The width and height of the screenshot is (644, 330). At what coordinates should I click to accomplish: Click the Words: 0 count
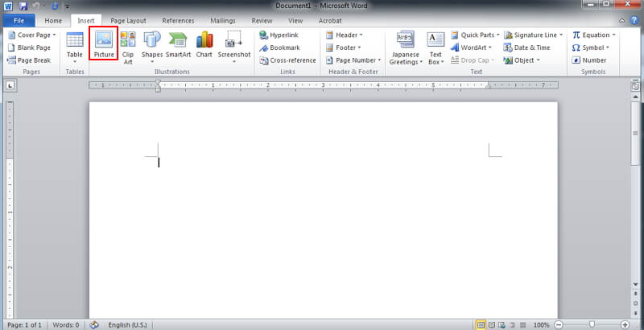[66, 324]
